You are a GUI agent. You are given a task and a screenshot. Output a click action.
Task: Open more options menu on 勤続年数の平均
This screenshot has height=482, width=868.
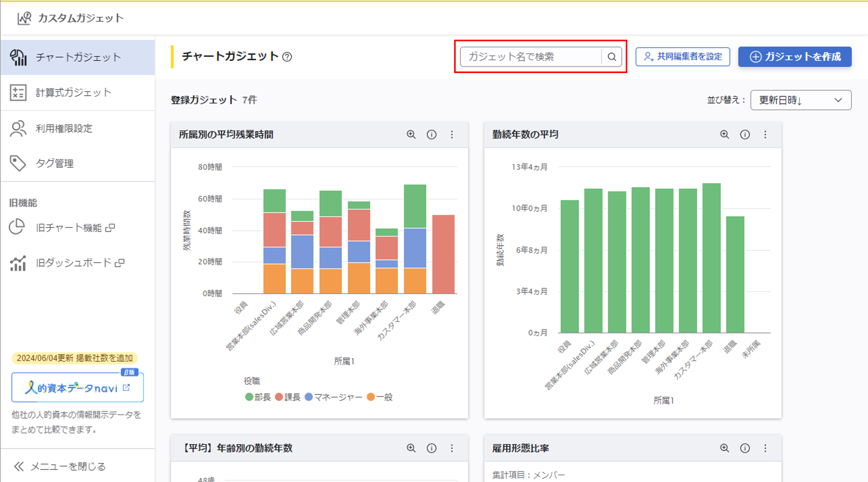point(765,135)
